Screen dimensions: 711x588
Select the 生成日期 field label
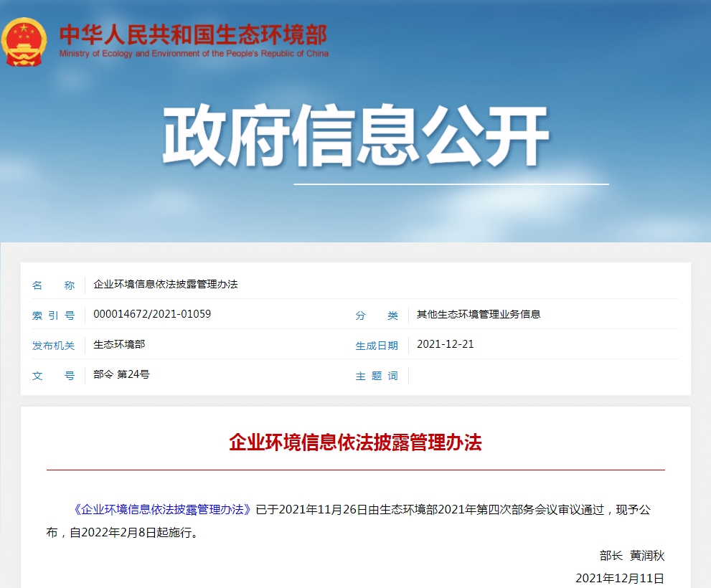coord(377,346)
